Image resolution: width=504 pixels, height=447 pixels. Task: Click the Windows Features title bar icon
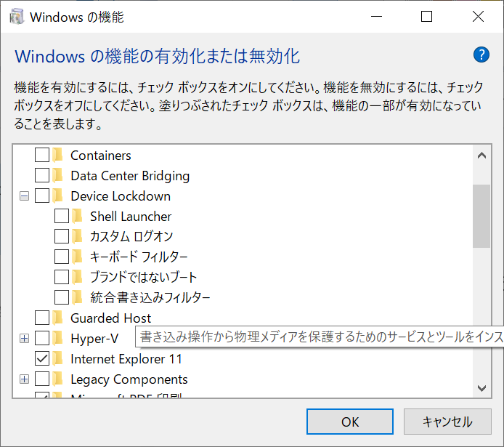coord(17,17)
